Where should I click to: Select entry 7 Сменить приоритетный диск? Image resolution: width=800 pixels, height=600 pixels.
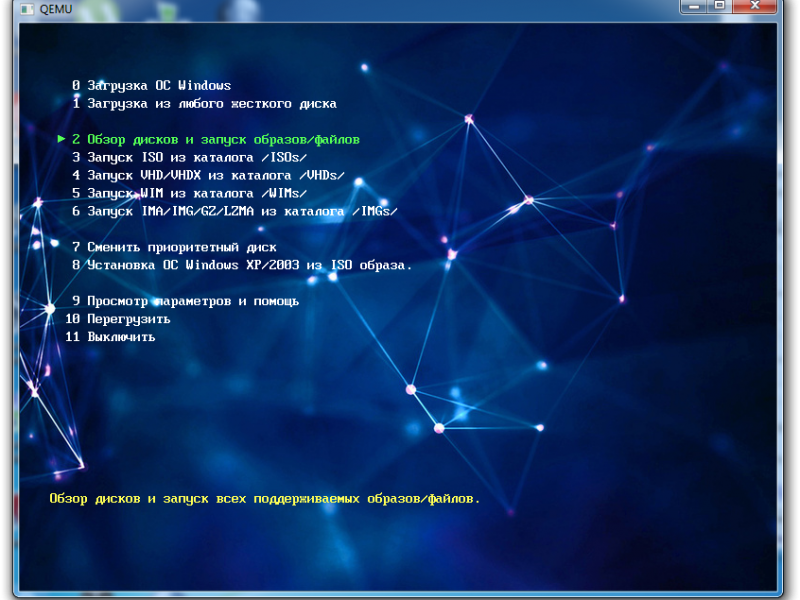point(174,247)
